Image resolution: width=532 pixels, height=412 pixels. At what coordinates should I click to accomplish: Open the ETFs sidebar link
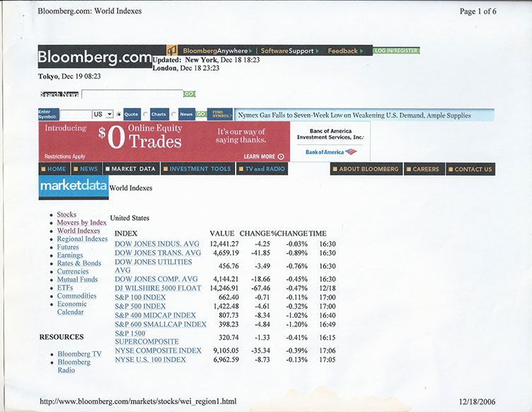(65, 288)
